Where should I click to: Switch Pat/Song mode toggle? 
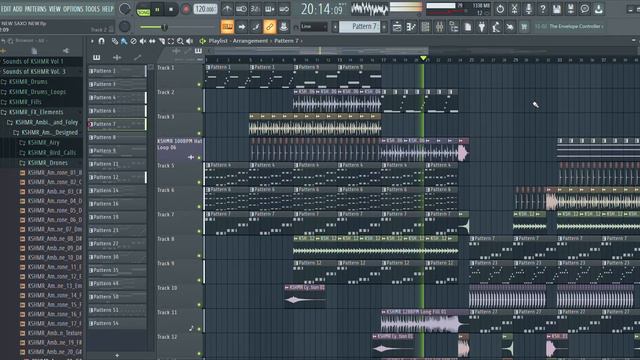[x=143, y=9]
